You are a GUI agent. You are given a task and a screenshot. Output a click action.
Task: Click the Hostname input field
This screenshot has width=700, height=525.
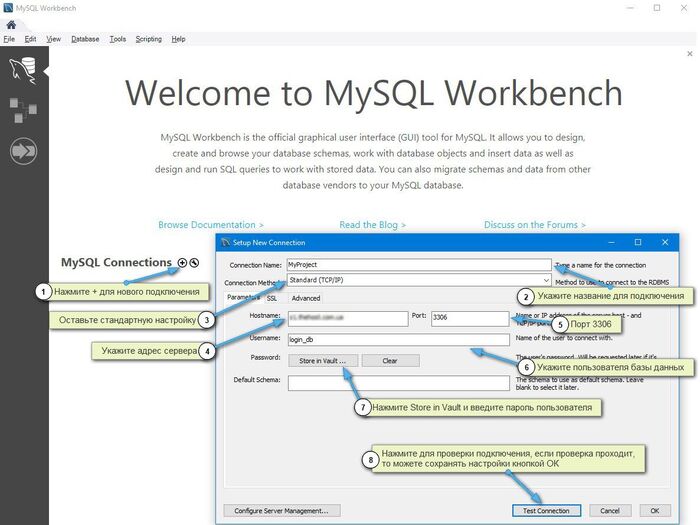coord(348,318)
